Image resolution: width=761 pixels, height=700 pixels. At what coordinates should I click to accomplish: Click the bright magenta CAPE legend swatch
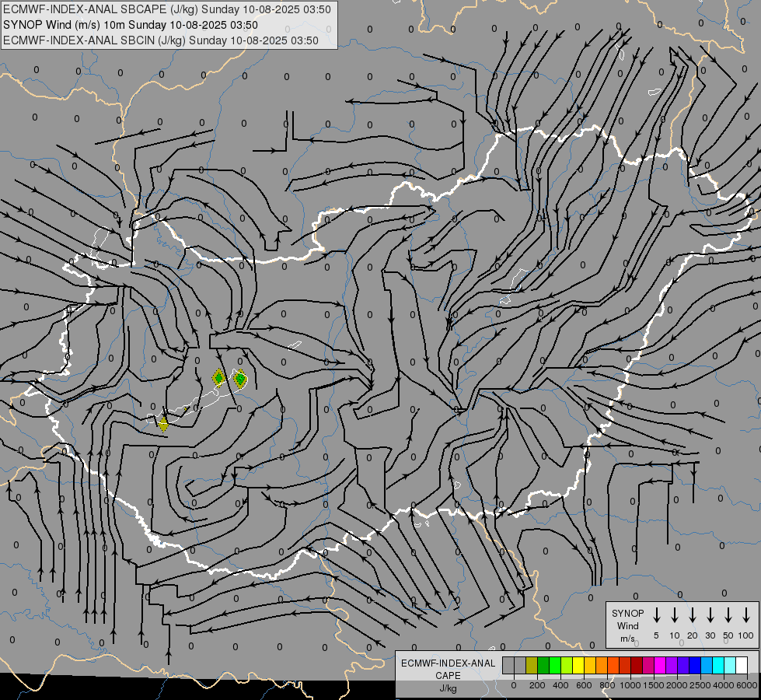661,665
